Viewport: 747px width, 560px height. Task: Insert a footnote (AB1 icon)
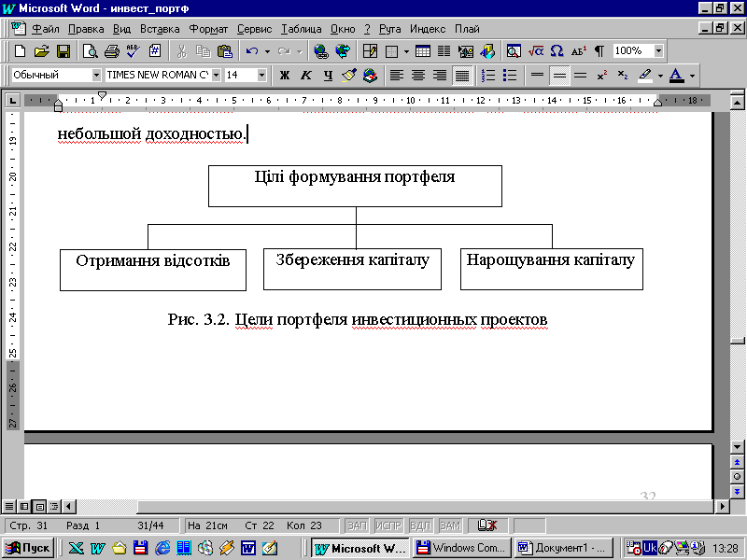578,51
